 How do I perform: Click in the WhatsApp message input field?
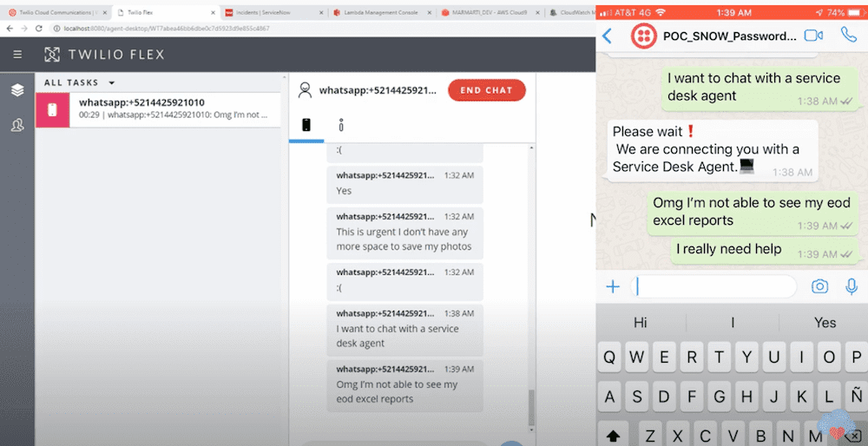click(713, 286)
